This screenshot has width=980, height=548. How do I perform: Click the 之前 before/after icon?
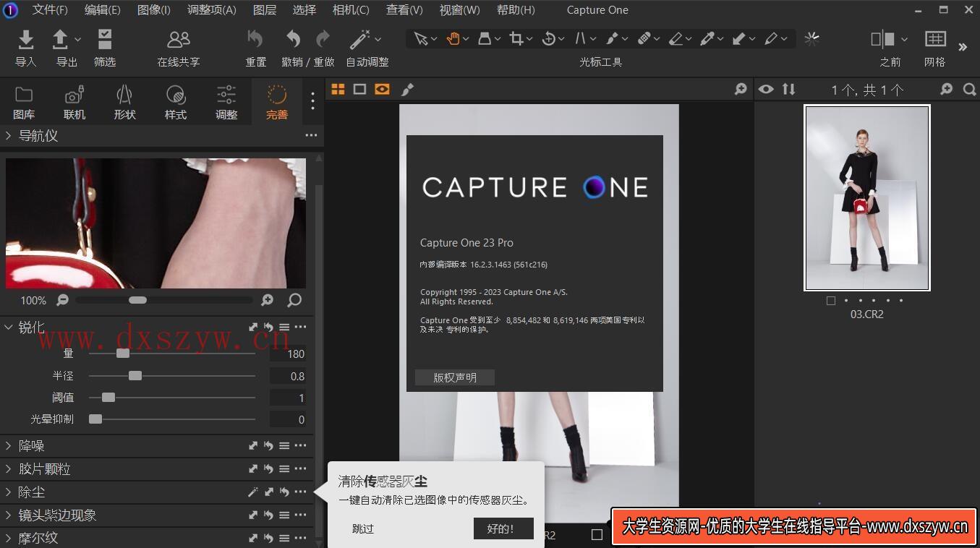[883, 39]
